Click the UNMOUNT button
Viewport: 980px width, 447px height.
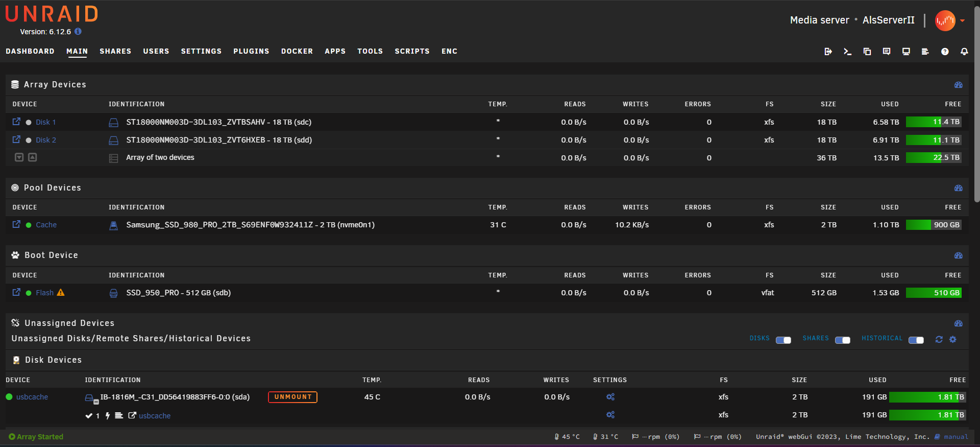tap(292, 397)
